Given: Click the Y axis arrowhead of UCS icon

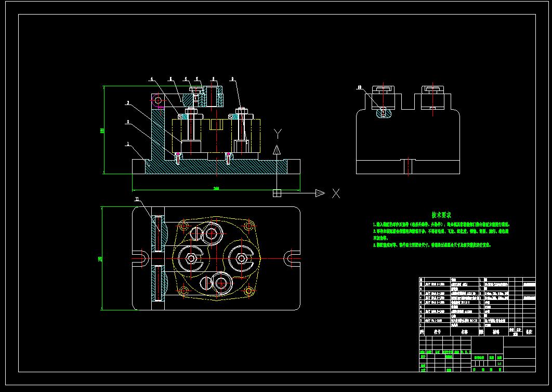Looking at the screenshot, I should (277, 150).
